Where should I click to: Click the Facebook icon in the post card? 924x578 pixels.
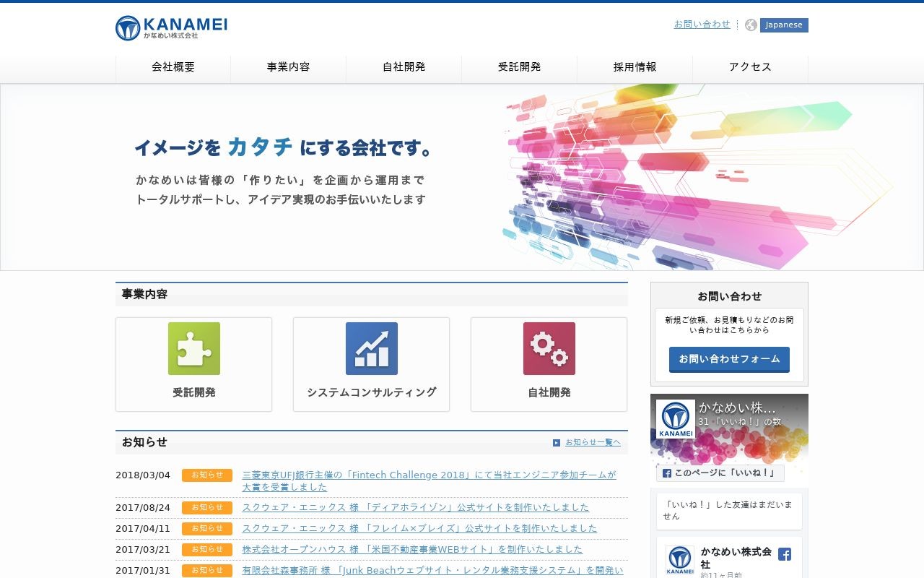785,554
